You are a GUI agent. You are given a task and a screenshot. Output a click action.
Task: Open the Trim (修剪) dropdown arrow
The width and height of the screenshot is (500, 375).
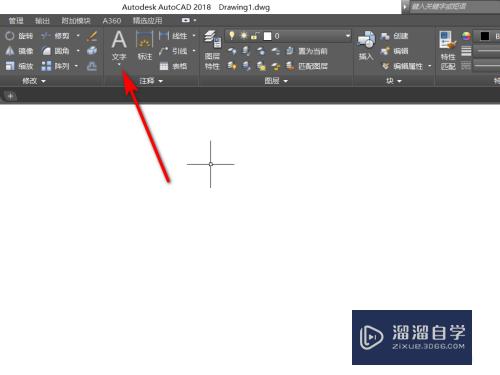78,35
